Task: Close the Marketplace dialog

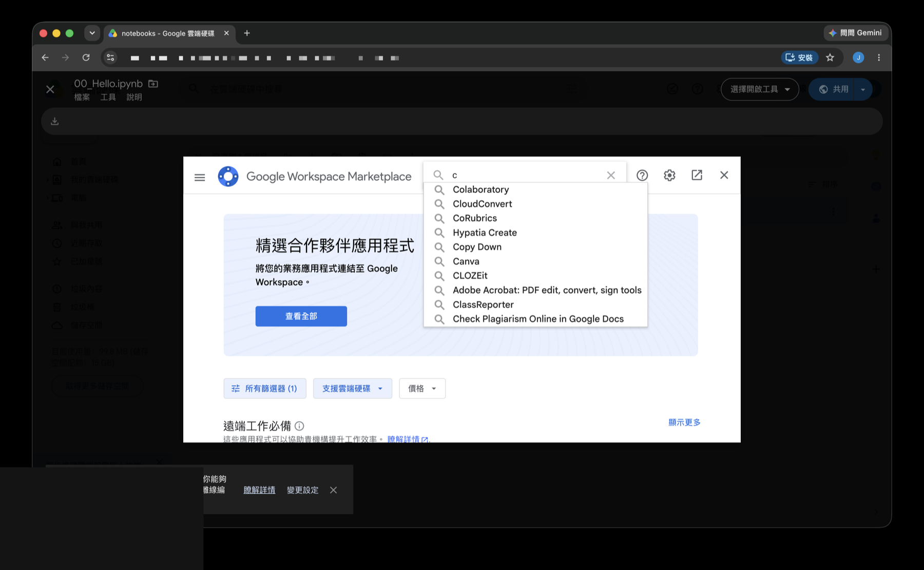Action: pos(724,175)
